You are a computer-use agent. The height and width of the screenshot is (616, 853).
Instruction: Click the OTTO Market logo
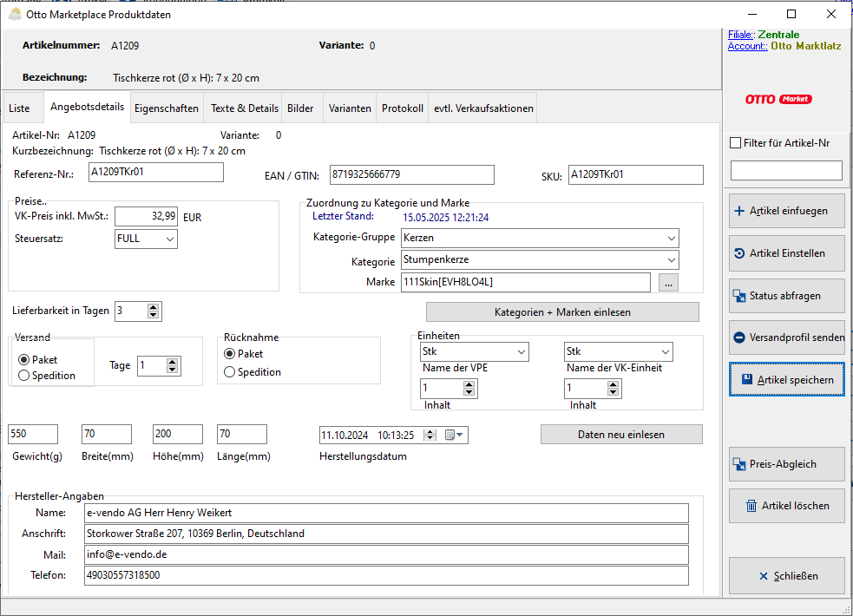click(x=778, y=99)
